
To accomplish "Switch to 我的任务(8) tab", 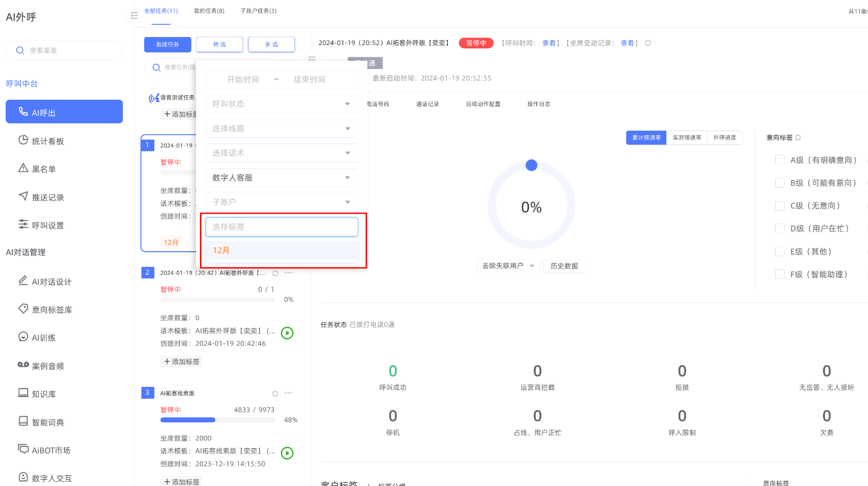I will click(x=209, y=11).
